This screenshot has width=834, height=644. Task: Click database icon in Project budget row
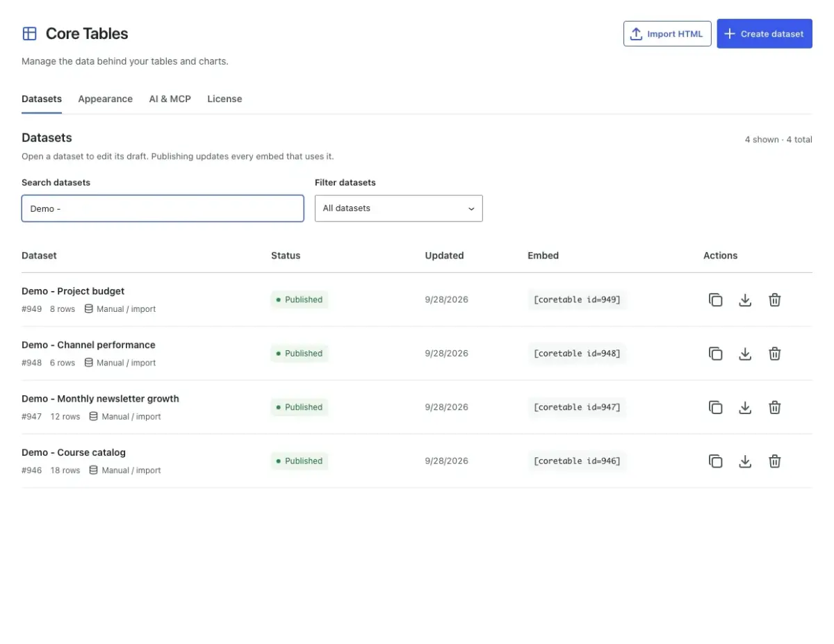coord(88,308)
